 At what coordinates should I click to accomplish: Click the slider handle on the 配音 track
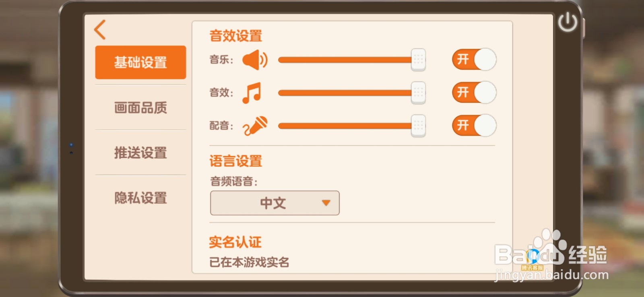point(419,125)
